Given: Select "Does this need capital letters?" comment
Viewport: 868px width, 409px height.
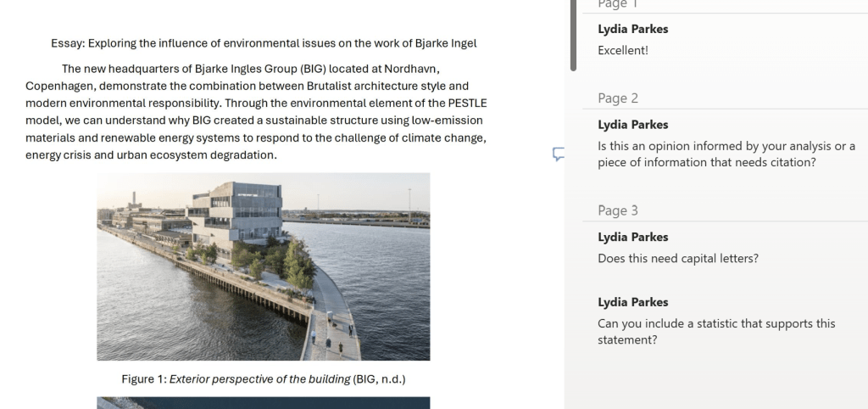Looking at the screenshot, I should click(678, 259).
